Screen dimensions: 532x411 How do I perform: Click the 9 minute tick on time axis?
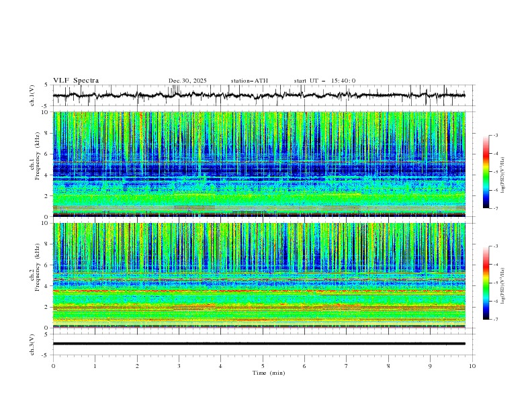point(430,366)
